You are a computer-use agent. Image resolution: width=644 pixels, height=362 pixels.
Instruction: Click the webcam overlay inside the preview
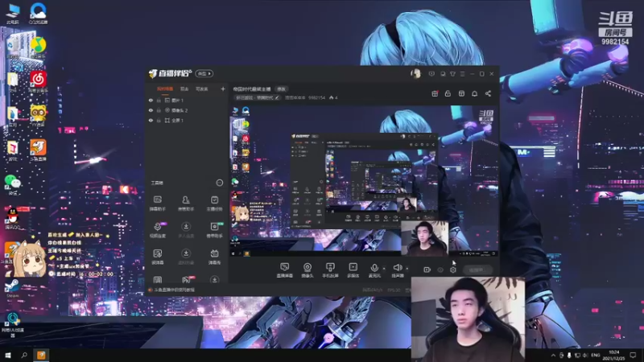coord(424,237)
